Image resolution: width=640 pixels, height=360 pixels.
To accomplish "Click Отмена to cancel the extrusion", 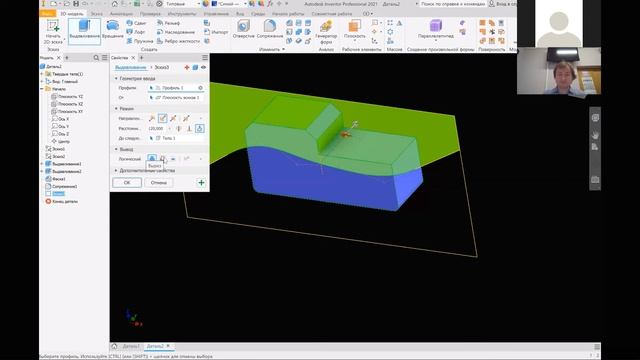I will (159, 183).
